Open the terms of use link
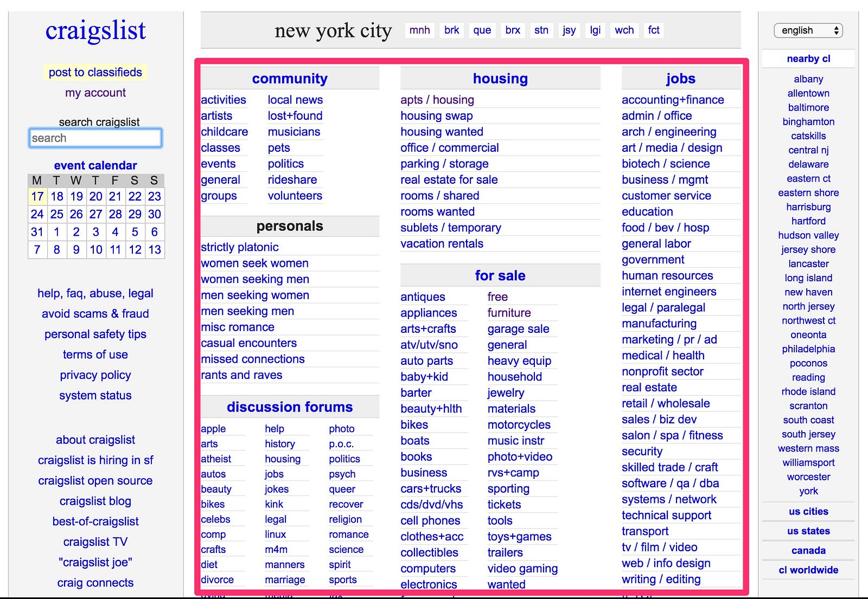Image resolution: width=868 pixels, height=599 pixels. (x=95, y=355)
